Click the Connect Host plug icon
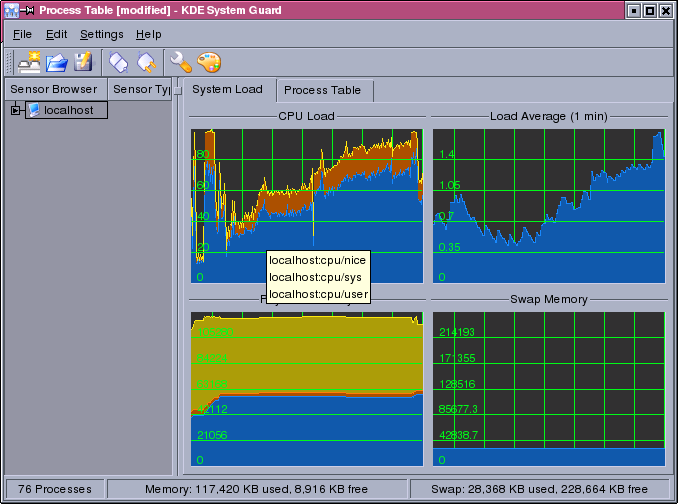The width and height of the screenshot is (678, 504). coord(118,62)
